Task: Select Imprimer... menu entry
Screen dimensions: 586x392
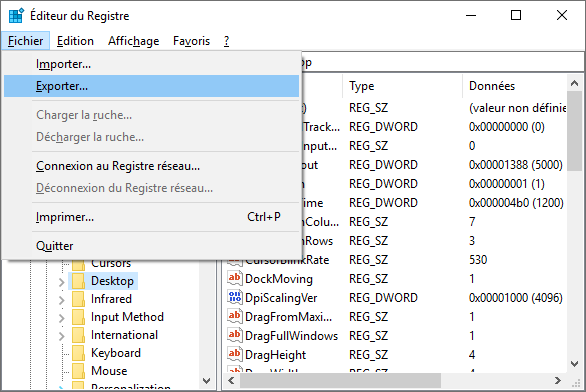Action: (151, 217)
